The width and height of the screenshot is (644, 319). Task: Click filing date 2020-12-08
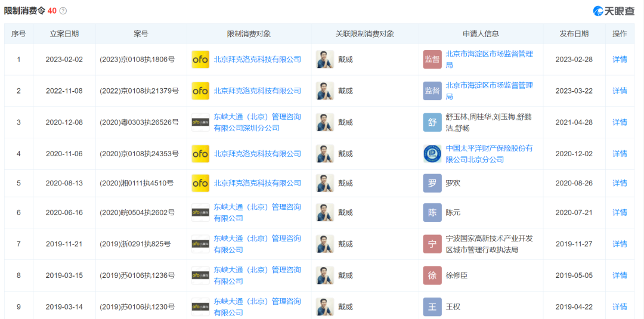(64, 122)
